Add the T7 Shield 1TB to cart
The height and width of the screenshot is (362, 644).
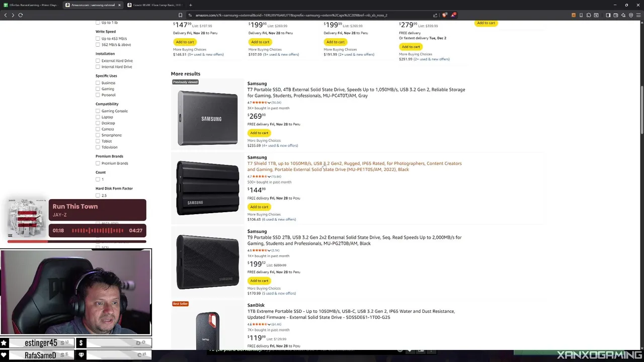(x=259, y=207)
